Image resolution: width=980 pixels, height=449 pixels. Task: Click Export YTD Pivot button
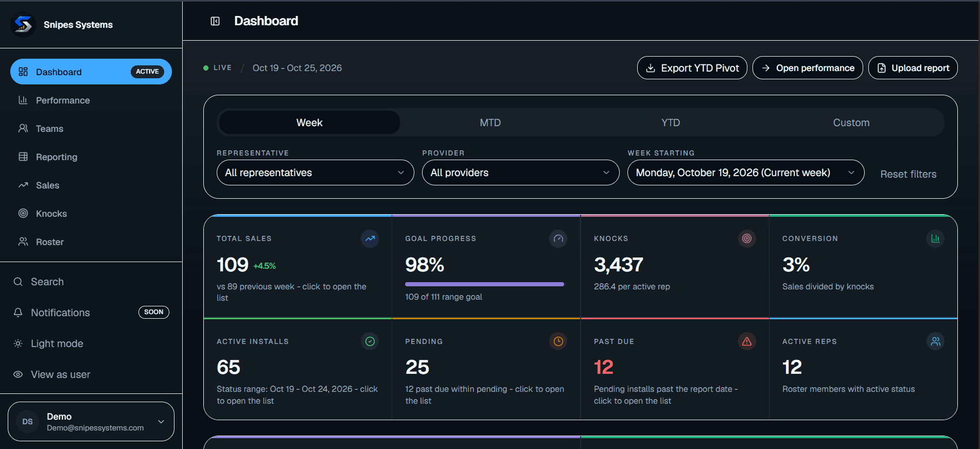[x=692, y=68]
